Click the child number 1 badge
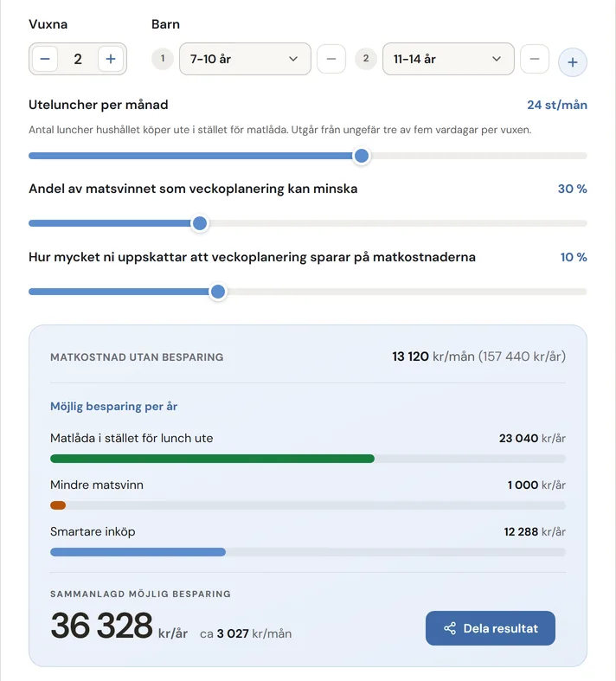 [x=163, y=58]
